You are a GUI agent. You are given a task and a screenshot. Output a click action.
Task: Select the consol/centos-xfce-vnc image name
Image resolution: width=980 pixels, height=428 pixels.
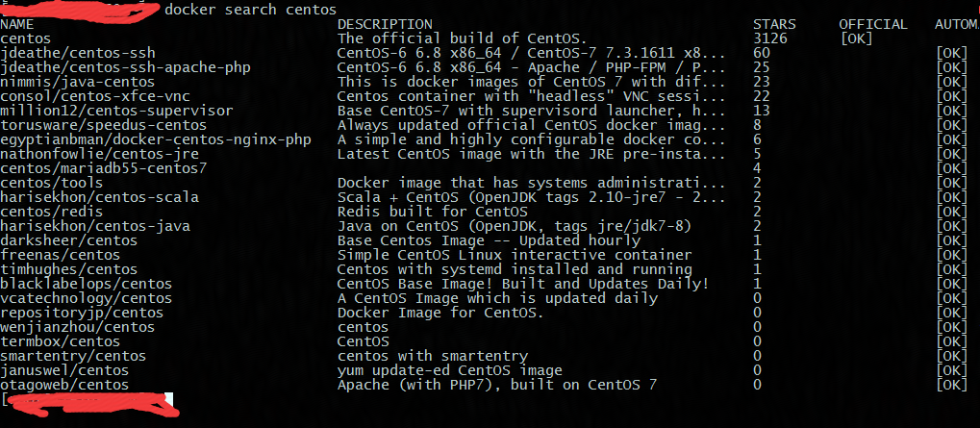(x=87, y=96)
